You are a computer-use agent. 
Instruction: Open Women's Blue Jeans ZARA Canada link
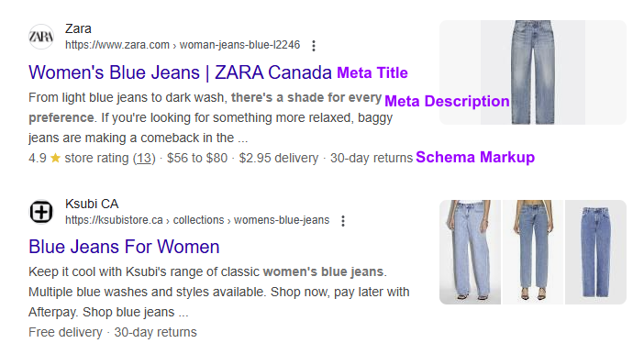[180, 72]
